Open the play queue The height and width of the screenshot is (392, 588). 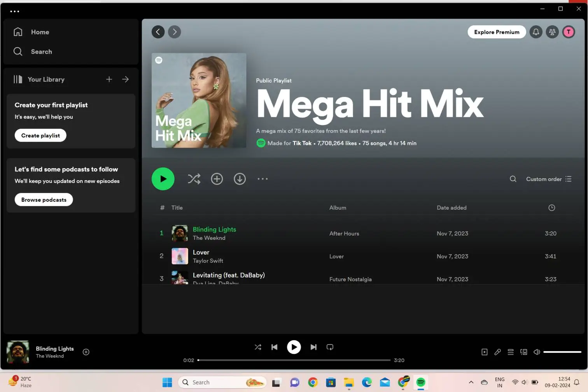(511, 352)
